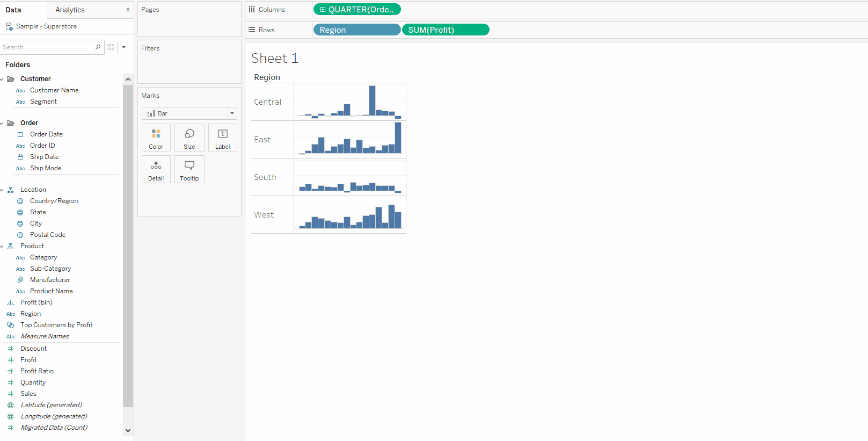Collapse the Product hierarchy

pos(2,246)
